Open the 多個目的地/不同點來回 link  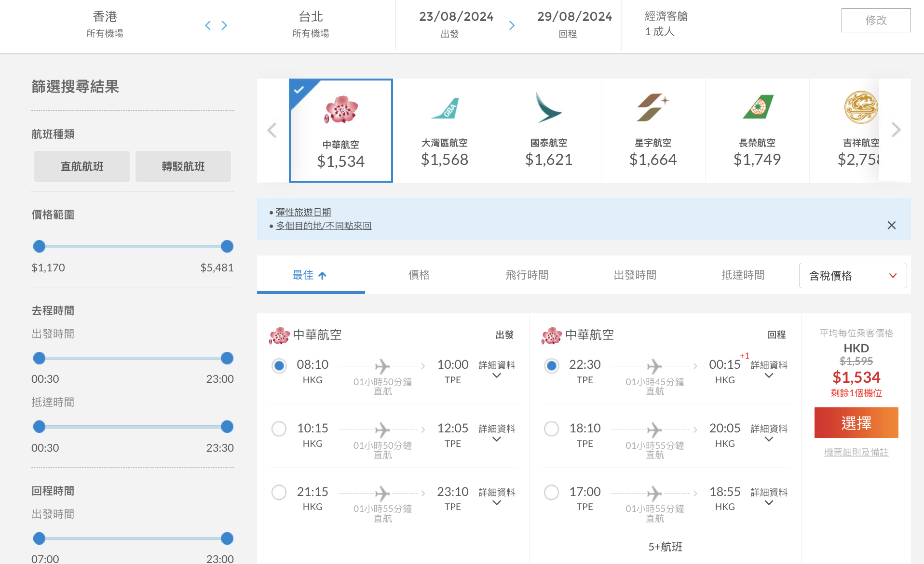click(324, 226)
